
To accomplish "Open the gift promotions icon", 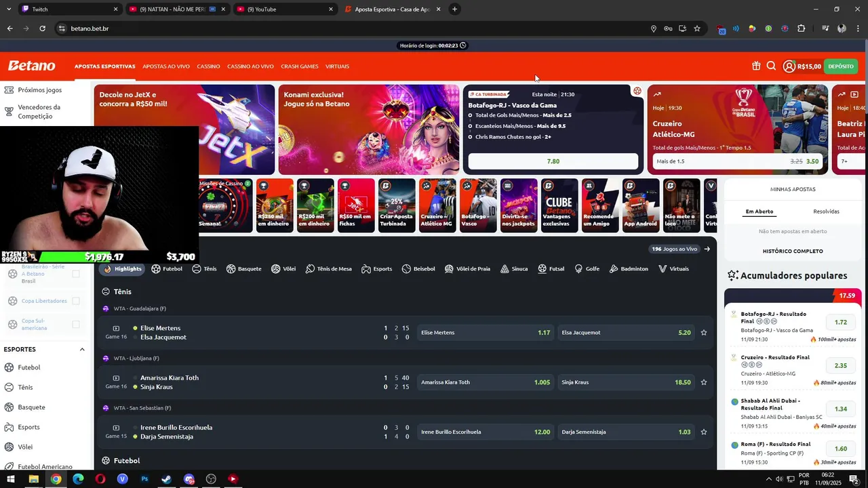I will coord(756,66).
